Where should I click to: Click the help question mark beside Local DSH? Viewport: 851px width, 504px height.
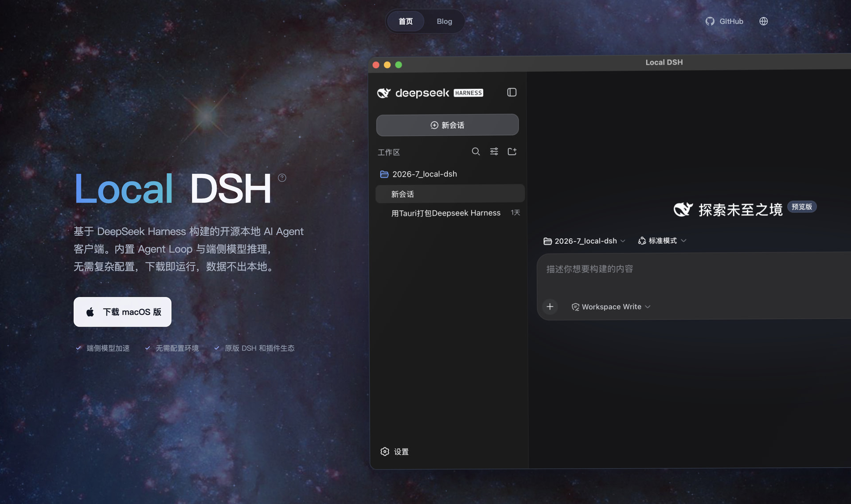pos(282,178)
